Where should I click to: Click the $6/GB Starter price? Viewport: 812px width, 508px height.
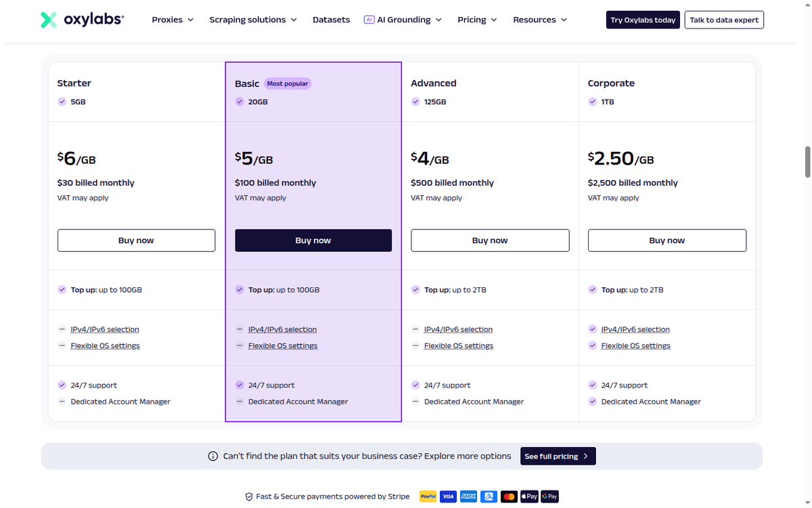76,158
